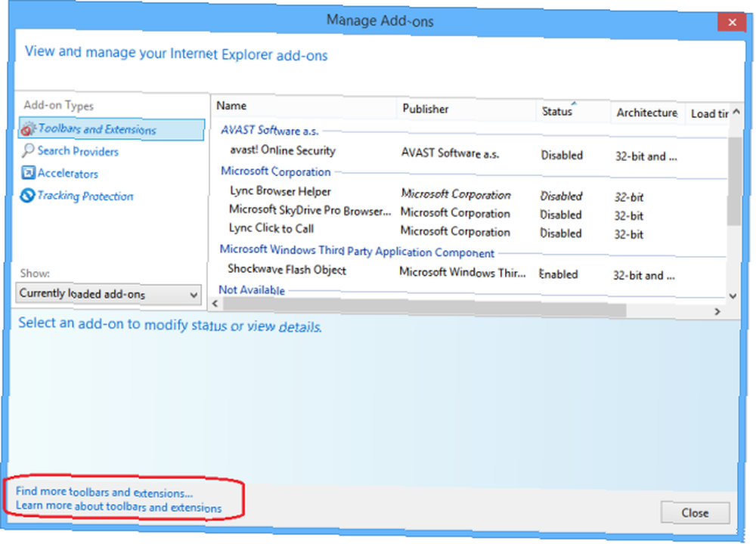This screenshot has height=544, width=756.
Task: Click the vertical scrollbar thumb
Action: (734, 181)
